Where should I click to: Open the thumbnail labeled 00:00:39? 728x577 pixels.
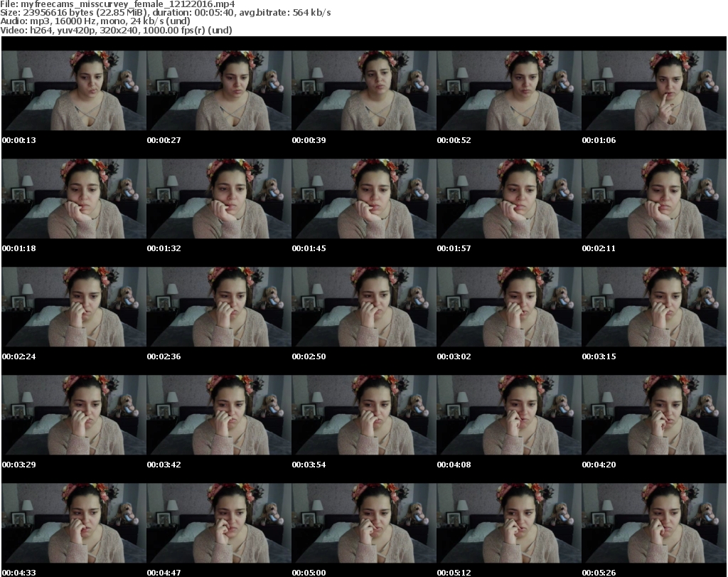click(364, 90)
